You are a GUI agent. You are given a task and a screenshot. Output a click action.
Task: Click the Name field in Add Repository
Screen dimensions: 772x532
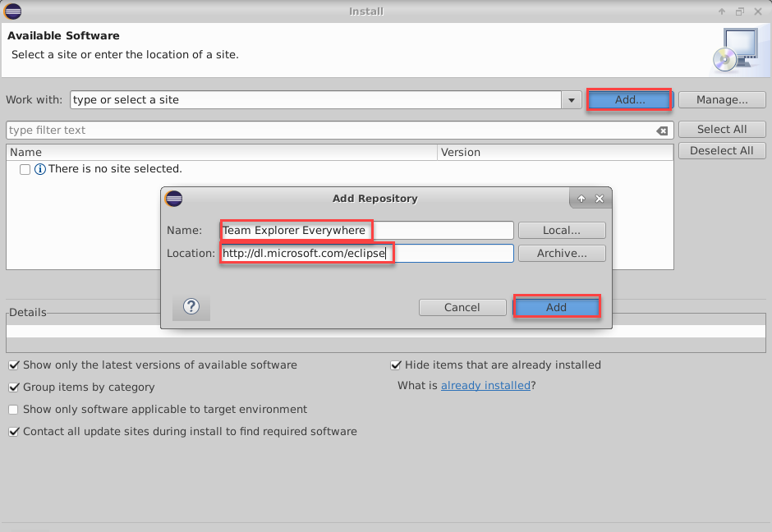(367, 231)
